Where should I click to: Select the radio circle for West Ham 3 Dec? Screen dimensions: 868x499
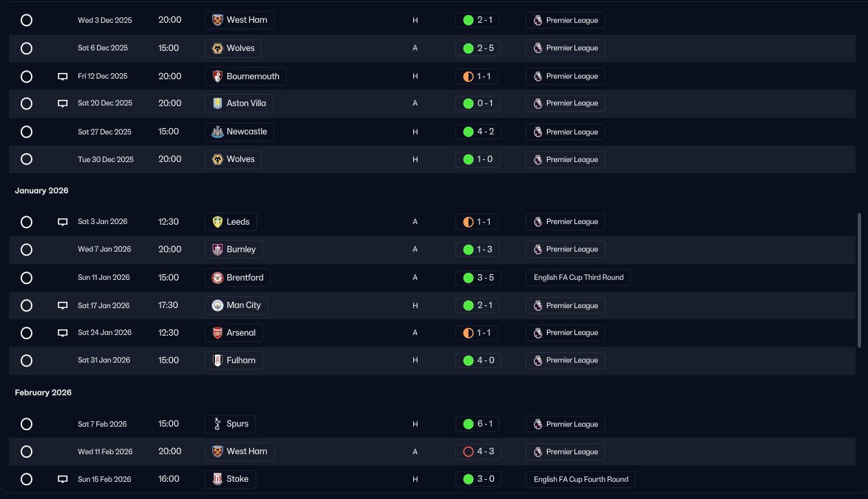pos(26,20)
